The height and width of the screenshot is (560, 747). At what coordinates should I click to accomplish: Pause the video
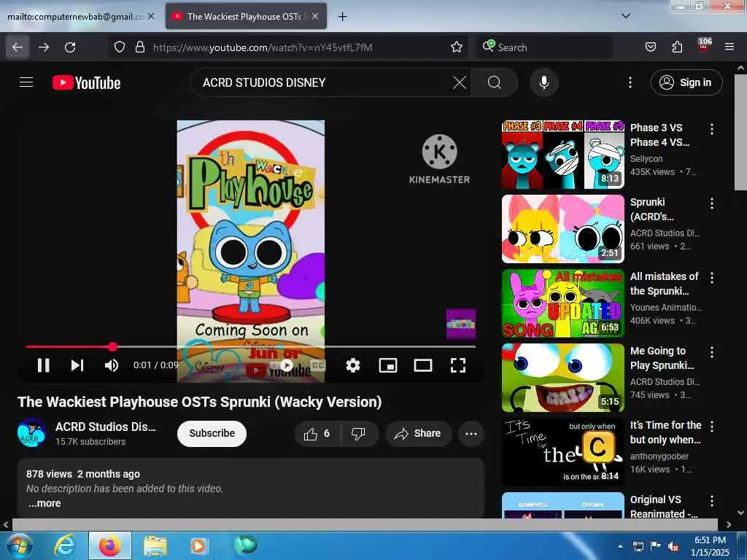[43, 365]
